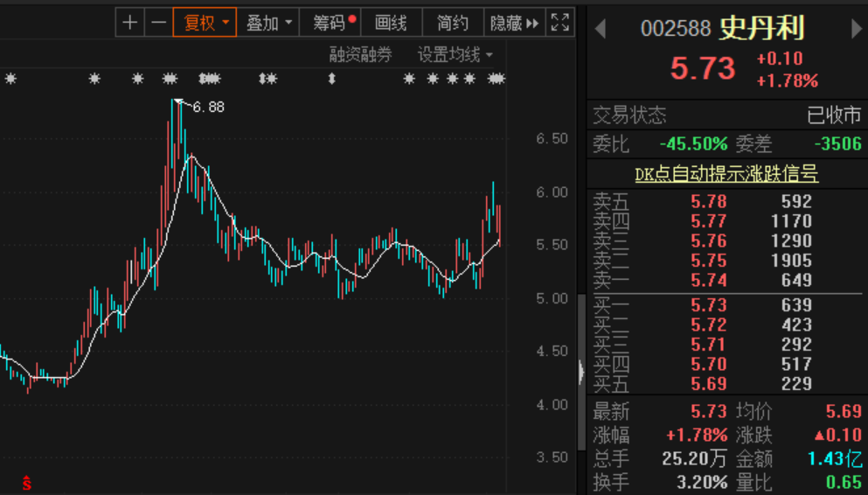The width and height of the screenshot is (868, 495).
Task: Expand the chart to fullscreen
Action: point(560,23)
